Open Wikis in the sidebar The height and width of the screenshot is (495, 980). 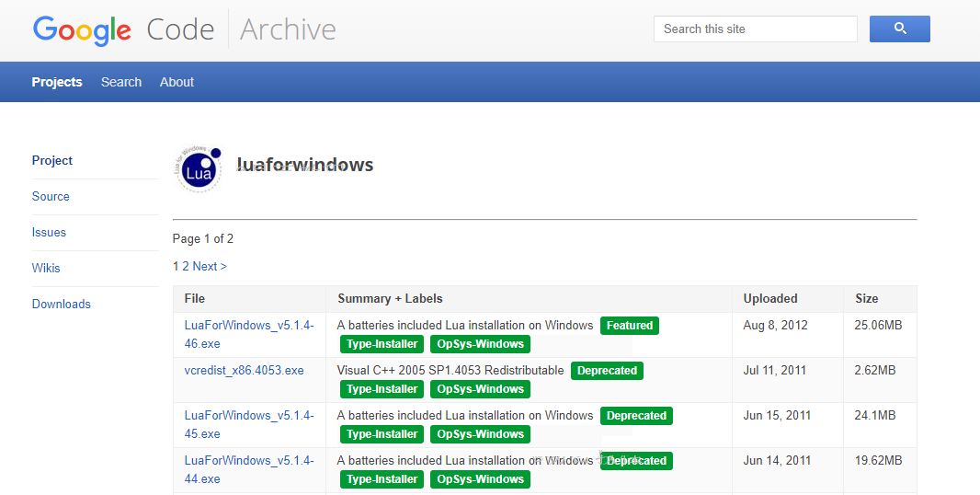[x=46, y=268]
